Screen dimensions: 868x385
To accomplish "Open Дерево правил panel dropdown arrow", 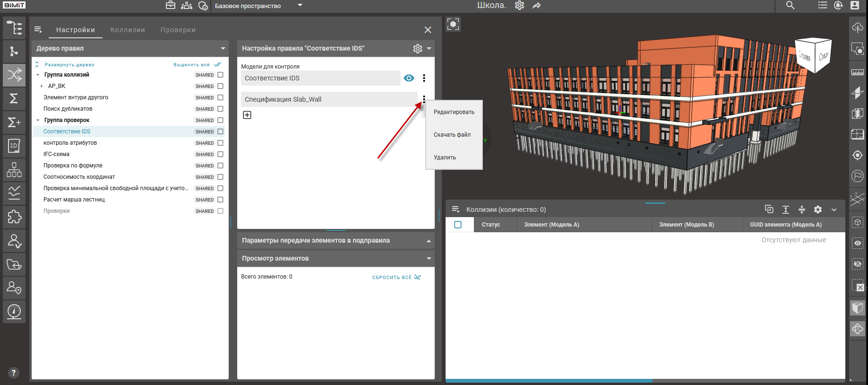I will (223, 48).
